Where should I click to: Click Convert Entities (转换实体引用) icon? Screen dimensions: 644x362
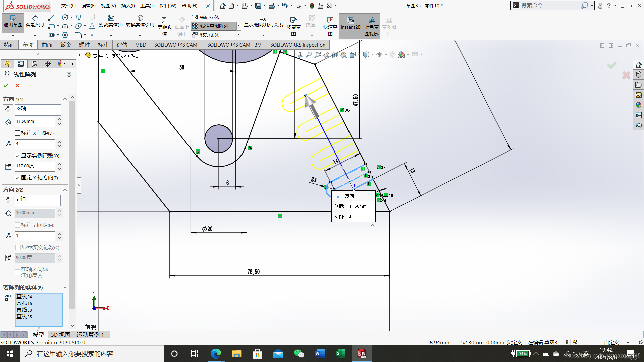tap(140, 21)
